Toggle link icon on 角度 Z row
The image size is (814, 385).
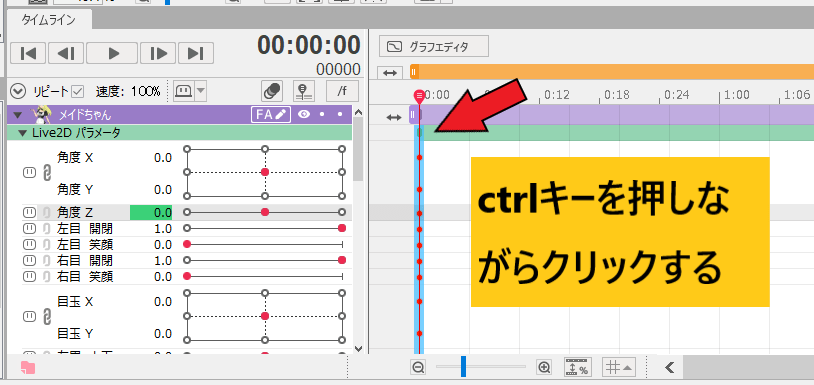pos(46,212)
